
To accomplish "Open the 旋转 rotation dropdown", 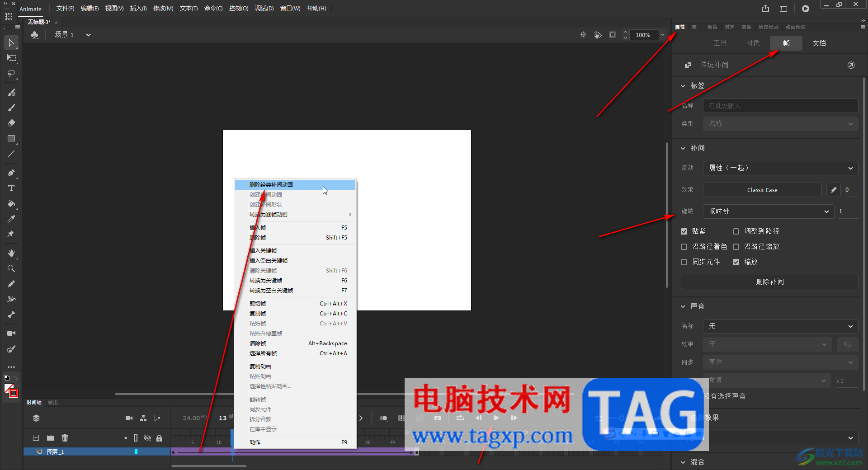I will pos(769,211).
